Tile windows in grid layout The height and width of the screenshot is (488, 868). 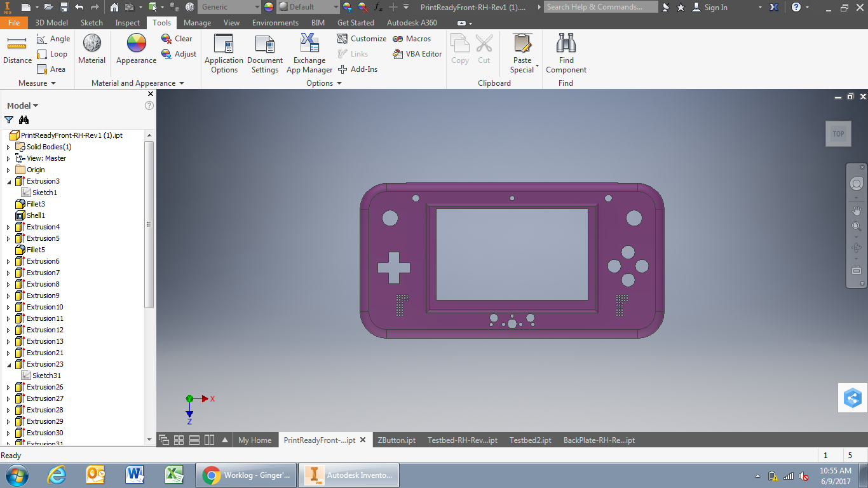pyautogui.click(x=179, y=440)
